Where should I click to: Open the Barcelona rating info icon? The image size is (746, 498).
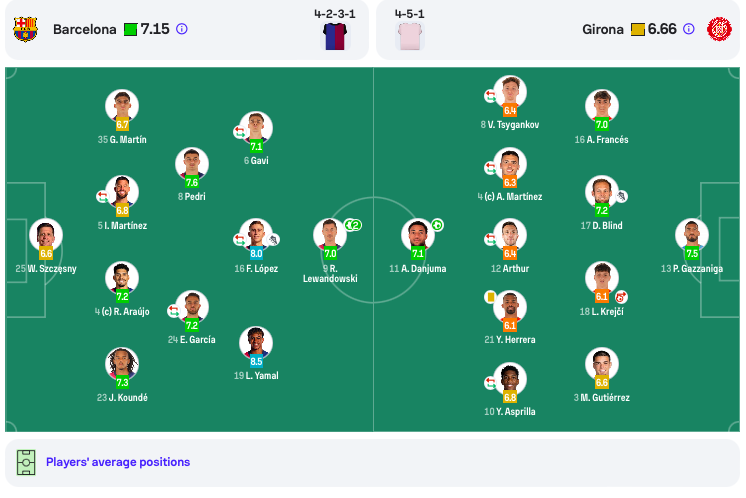click(x=182, y=29)
